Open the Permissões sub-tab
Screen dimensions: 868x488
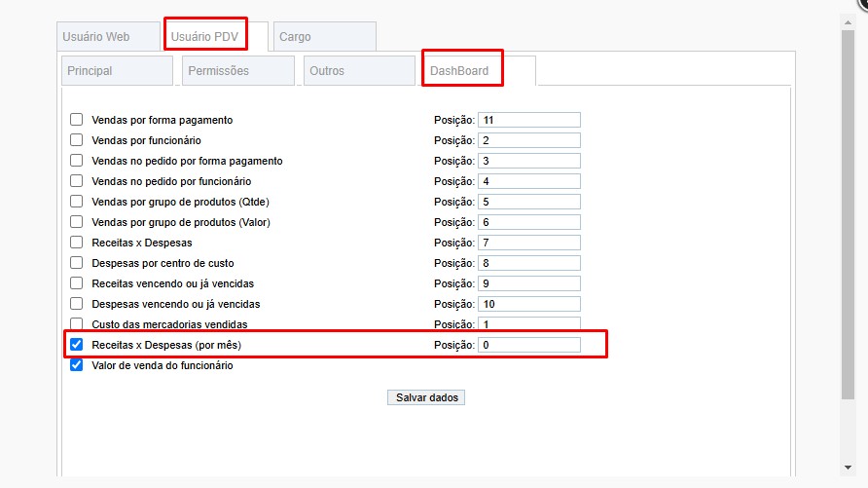pos(238,71)
